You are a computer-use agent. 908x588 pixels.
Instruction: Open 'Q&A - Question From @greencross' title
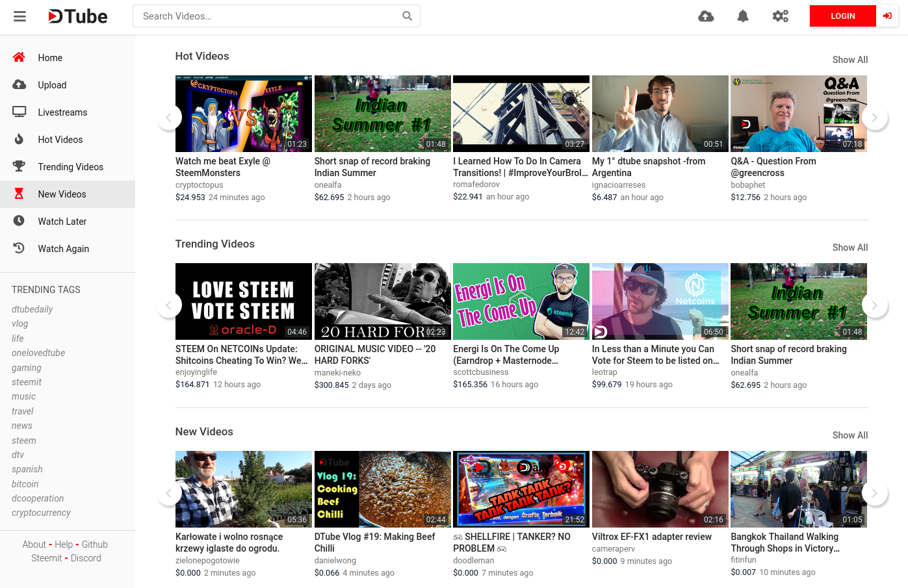coord(773,167)
